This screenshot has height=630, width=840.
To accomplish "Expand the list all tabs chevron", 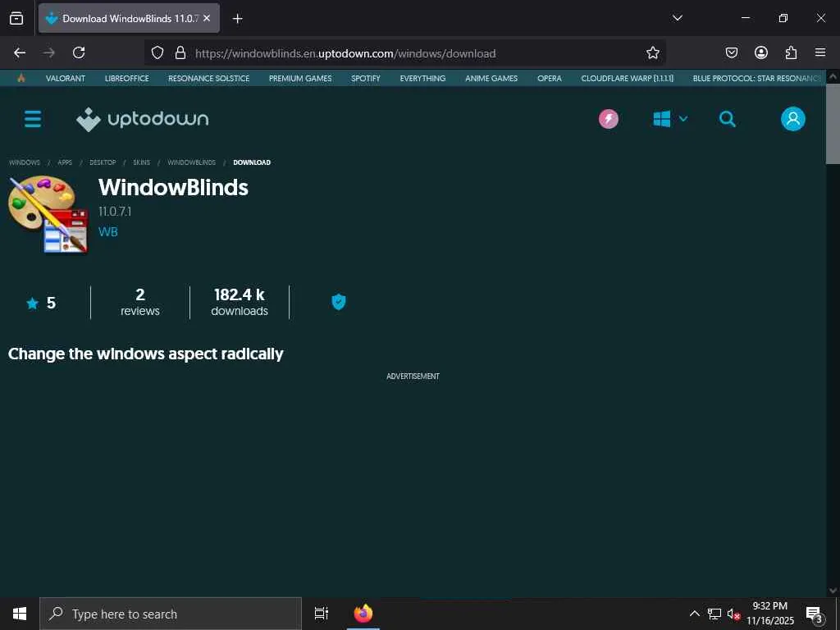I will click(x=677, y=18).
